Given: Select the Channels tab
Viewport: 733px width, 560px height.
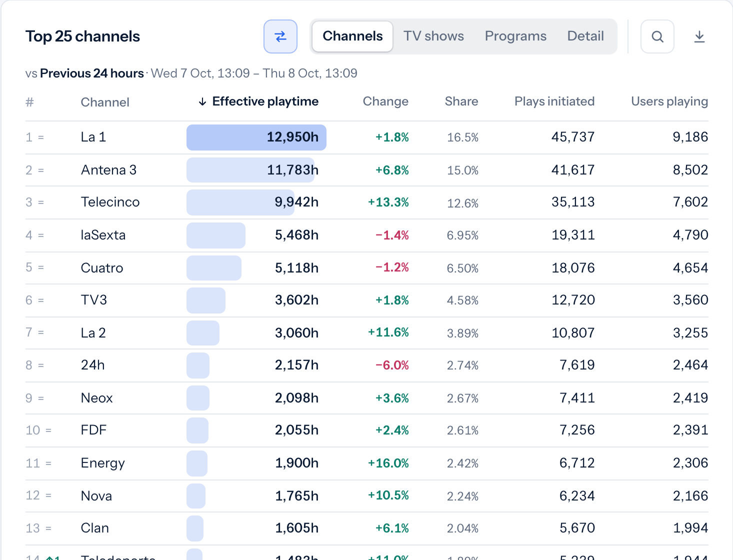Looking at the screenshot, I should [x=352, y=36].
